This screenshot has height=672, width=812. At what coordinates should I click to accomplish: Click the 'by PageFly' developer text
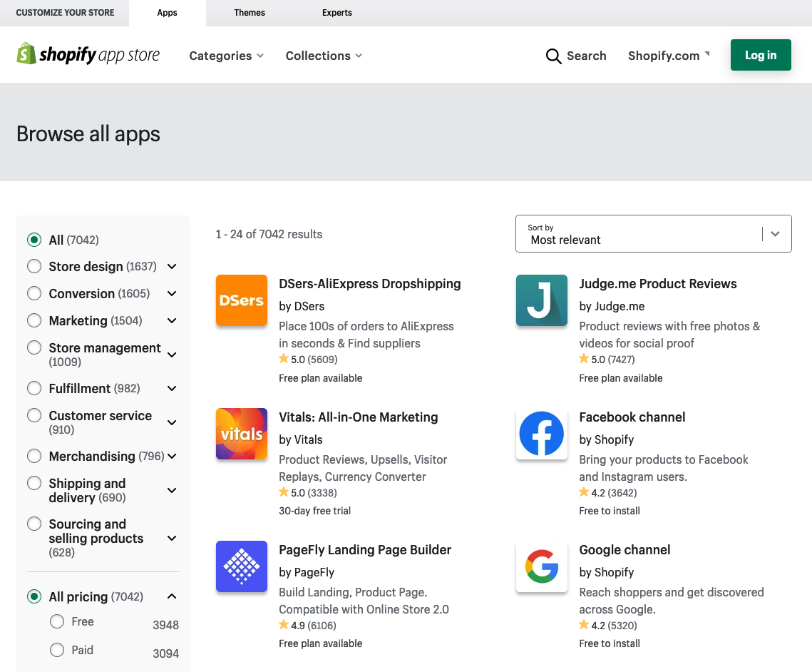click(307, 573)
